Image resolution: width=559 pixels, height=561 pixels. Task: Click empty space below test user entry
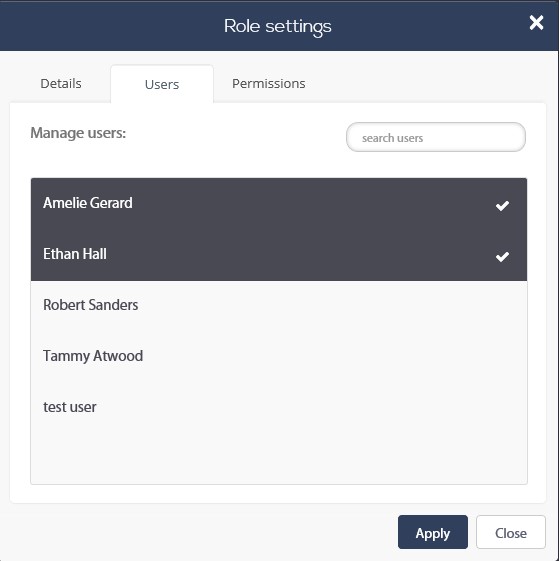[279, 458]
